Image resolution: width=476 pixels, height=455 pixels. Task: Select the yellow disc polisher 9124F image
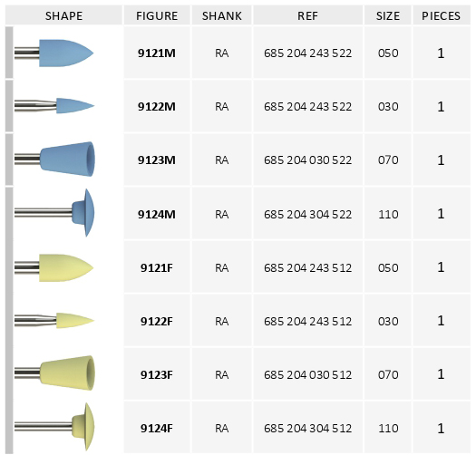(x=54, y=427)
